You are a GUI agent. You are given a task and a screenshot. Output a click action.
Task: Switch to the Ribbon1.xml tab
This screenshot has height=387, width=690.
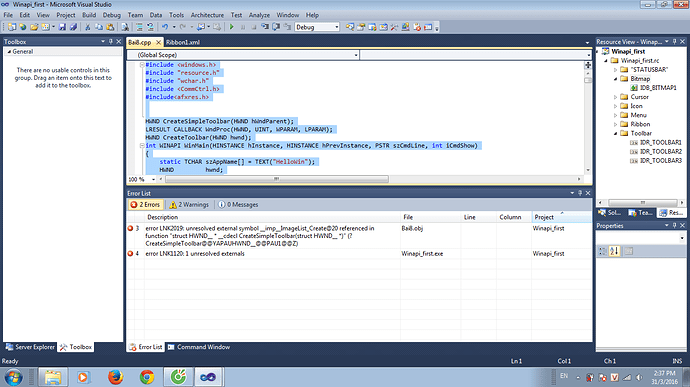(183, 42)
